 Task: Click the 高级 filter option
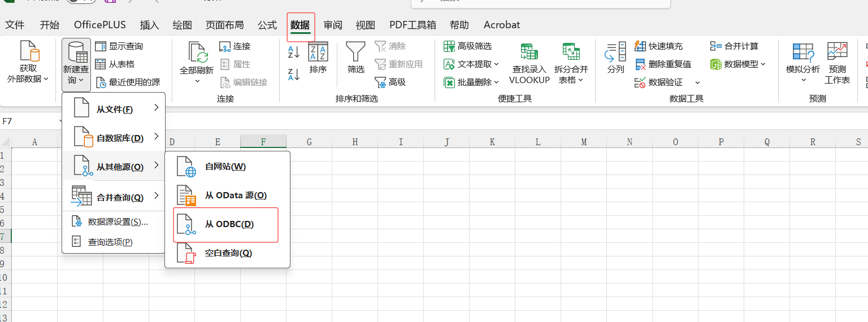(390, 82)
